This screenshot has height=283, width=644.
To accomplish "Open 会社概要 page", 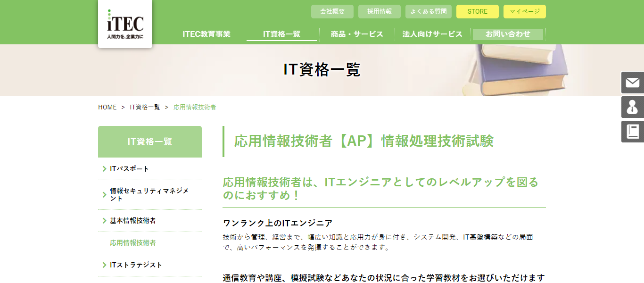I will click(x=332, y=11).
